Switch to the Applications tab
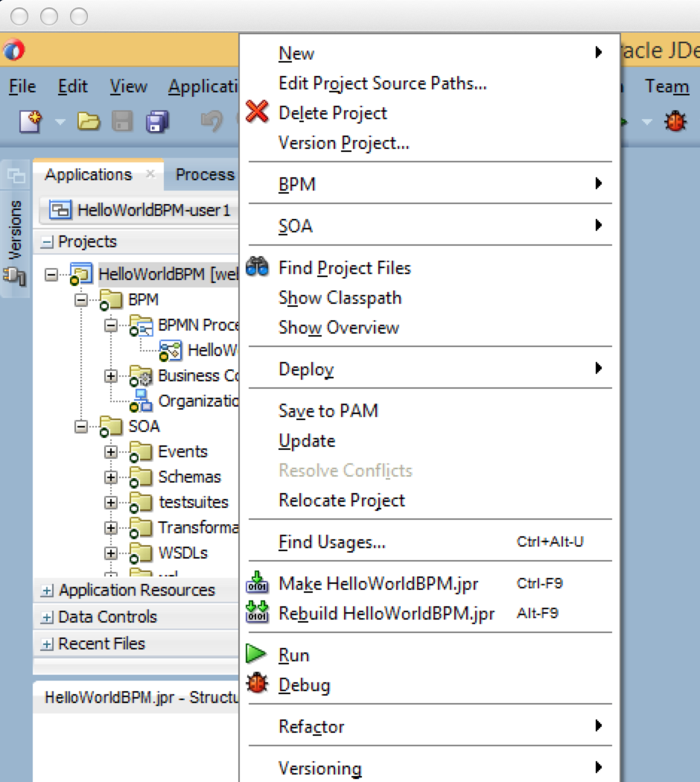The height and width of the screenshot is (782, 700). point(89,174)
